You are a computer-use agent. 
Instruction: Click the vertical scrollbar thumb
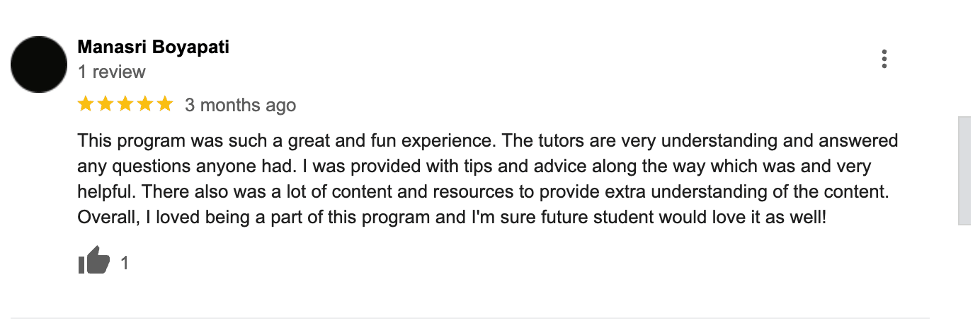(964, 171)
